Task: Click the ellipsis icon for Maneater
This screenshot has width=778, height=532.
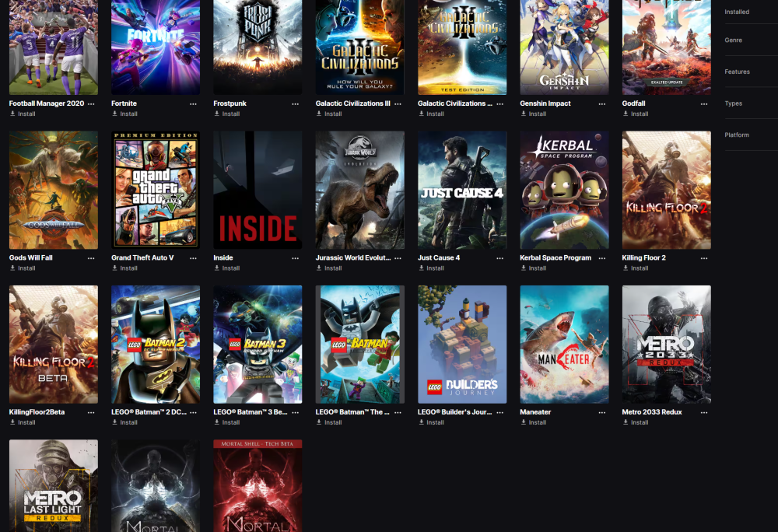Action: click(x=602, y=413)
